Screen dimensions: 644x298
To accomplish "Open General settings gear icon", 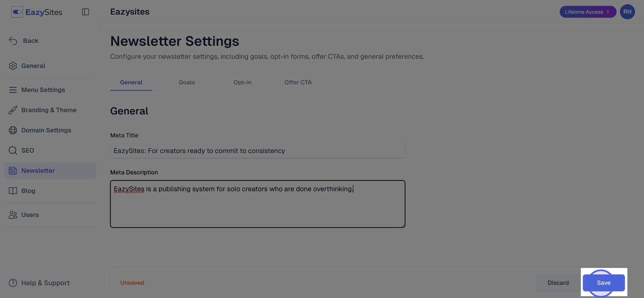I will point(13,66).
